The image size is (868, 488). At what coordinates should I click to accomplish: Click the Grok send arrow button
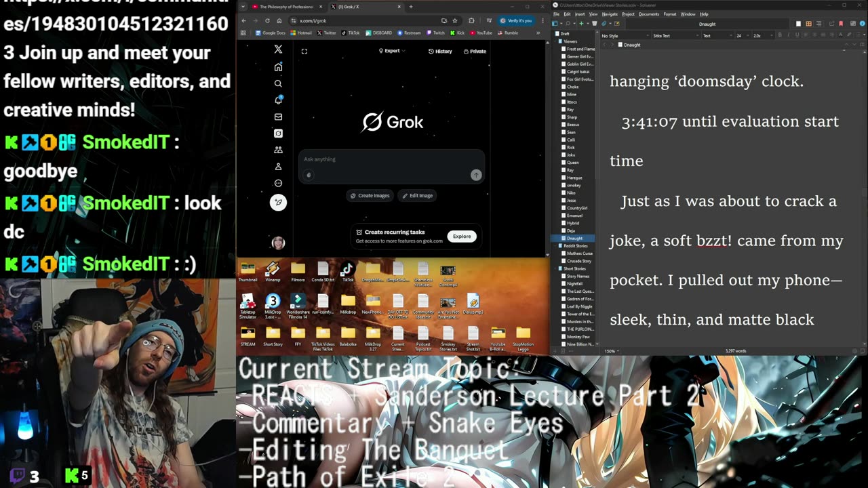pyautogui.click(x=476, y=175)
